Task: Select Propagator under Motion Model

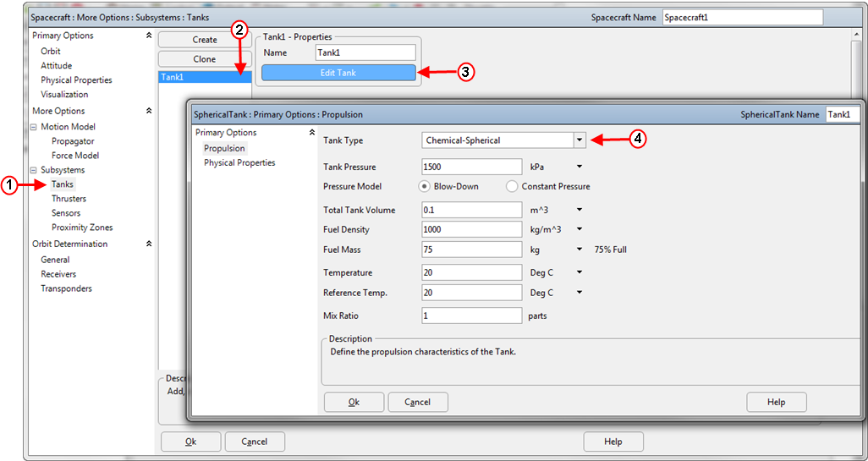Action: (73, 141)
